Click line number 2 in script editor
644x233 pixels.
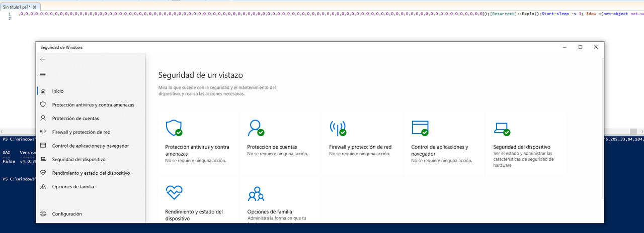[10, 19]
